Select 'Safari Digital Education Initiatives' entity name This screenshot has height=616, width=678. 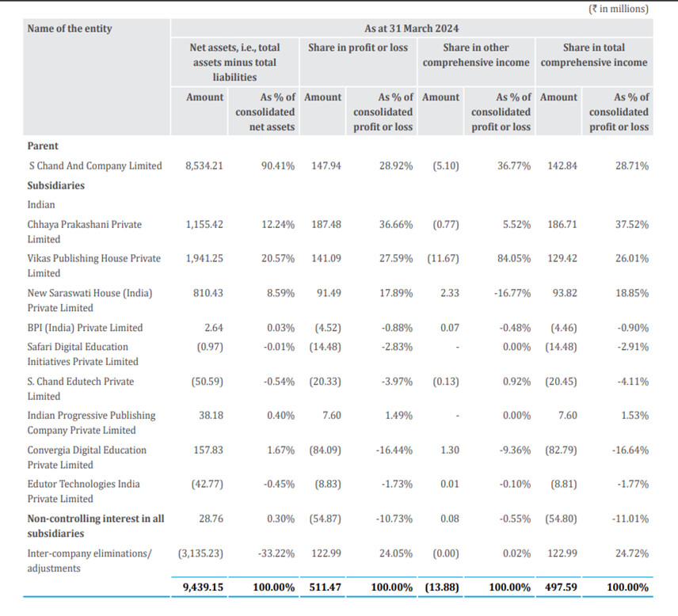pyautogui.click(x=82, y=354)
